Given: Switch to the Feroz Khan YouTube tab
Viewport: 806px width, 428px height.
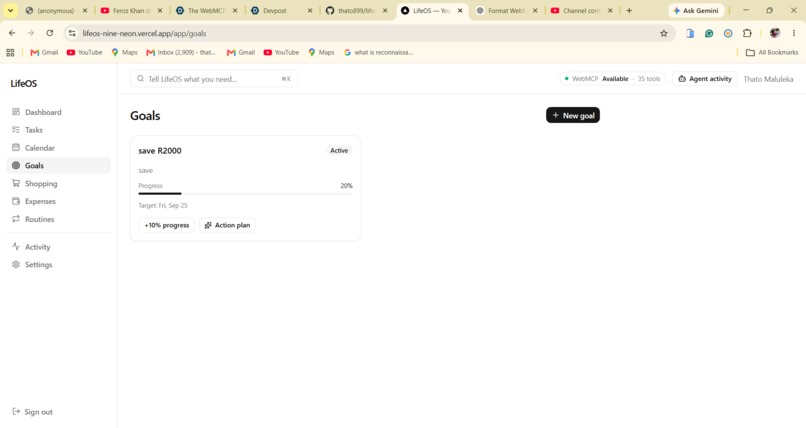Looking at the screenshot, I should pyautogui.click(x=132, y=10).
